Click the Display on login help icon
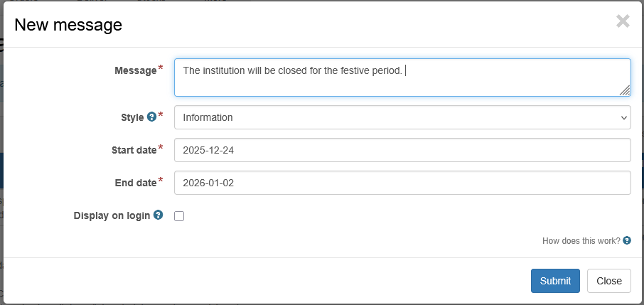Viewport: 644px width, 305px height. point(158,215)
